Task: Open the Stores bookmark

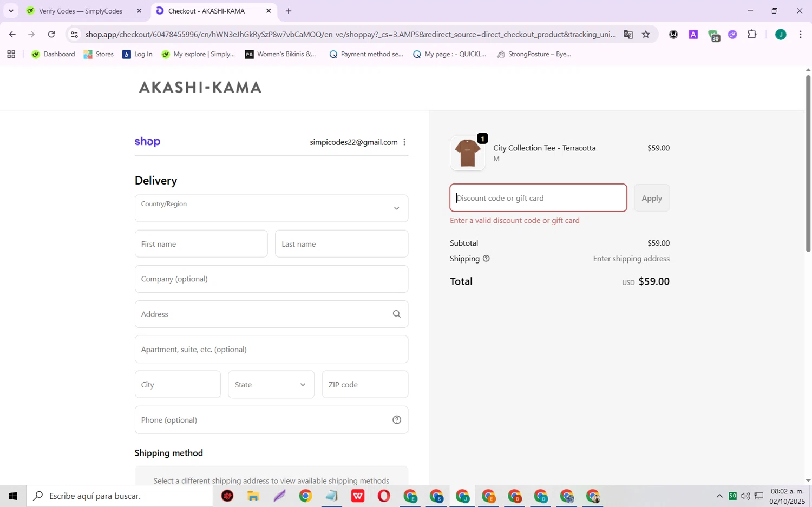Action: pos(99,54)
